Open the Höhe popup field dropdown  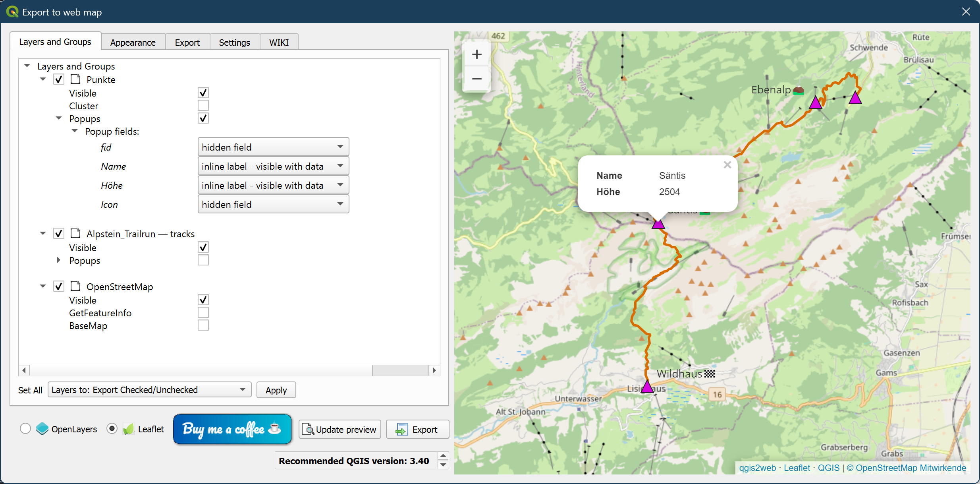[x=273, y=185]
